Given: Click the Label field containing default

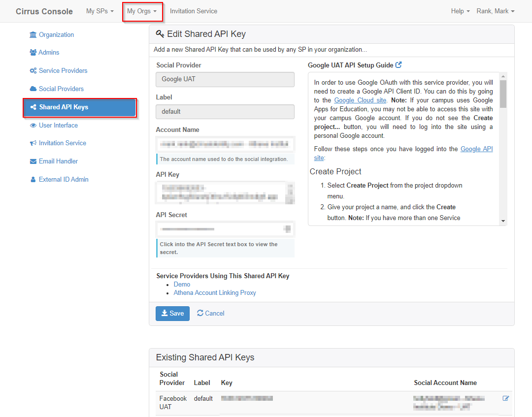Looking at the screenshot, I should pyautogui.click(x=225, y=112).
